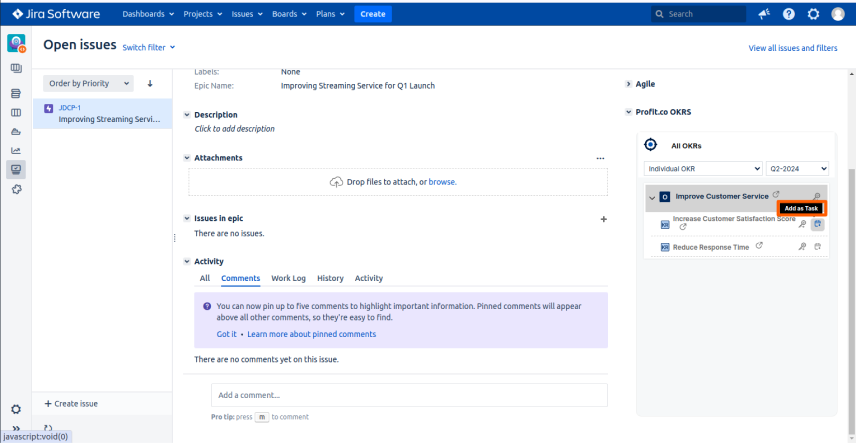856x443 pixels.
Task: Dismiss pinned comments notice with Got it
Action: click(x=227, y=334)
